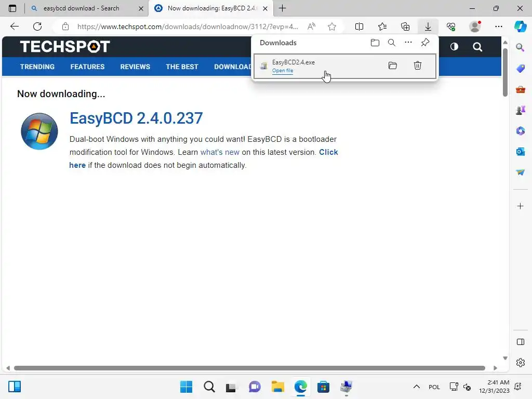Open Collections panel
The width and height of the screenshot is (532, 399).
tap(405, 26)
